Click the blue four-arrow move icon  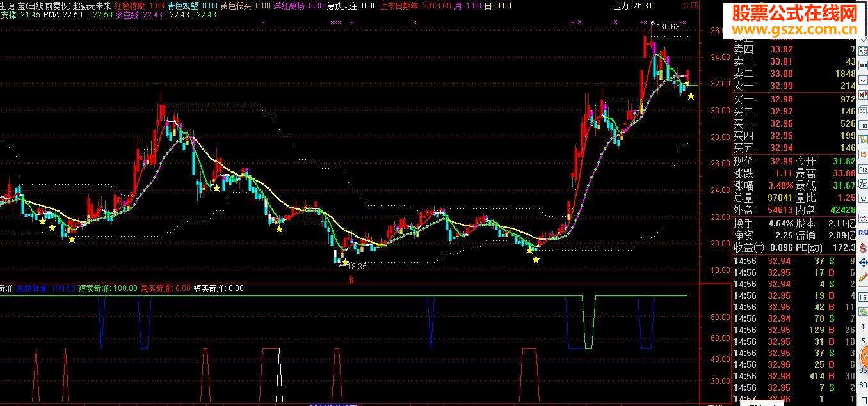(x=862, y=262)
